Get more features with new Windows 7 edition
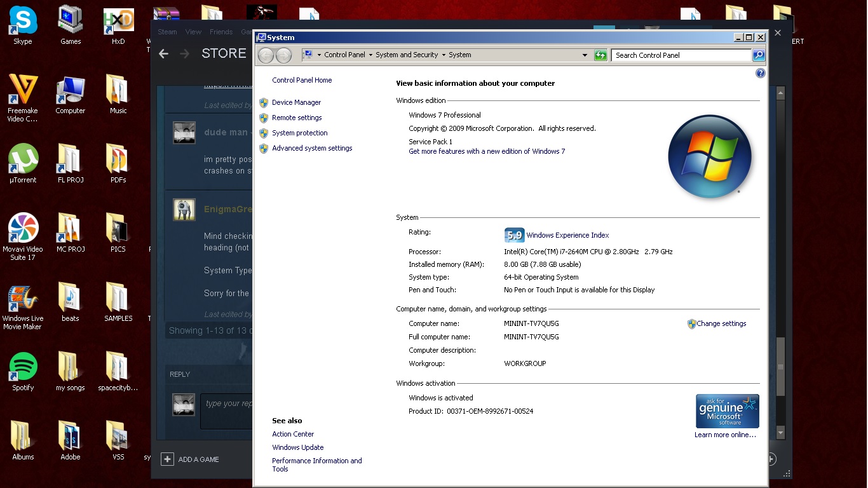The image size is (868, 488). click(487, 151)
